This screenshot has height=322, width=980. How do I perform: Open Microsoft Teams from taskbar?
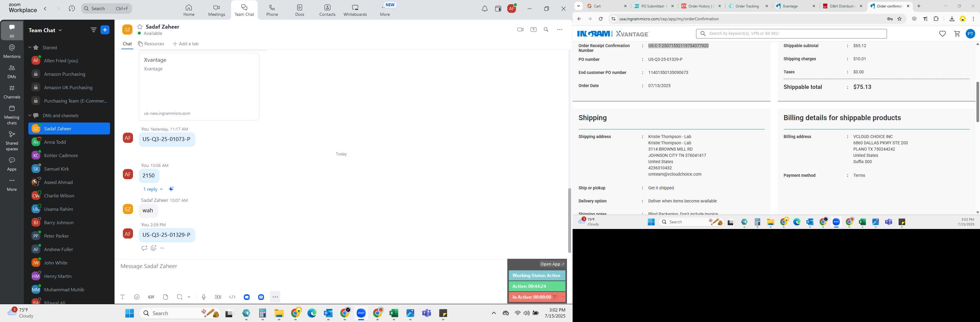click(426, 313)
